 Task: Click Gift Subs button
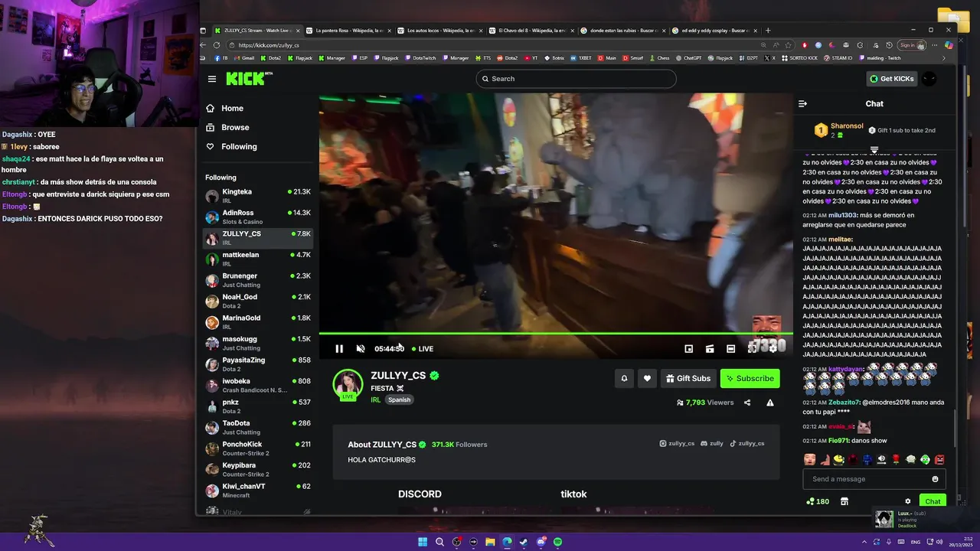click(x=688, y=378)
